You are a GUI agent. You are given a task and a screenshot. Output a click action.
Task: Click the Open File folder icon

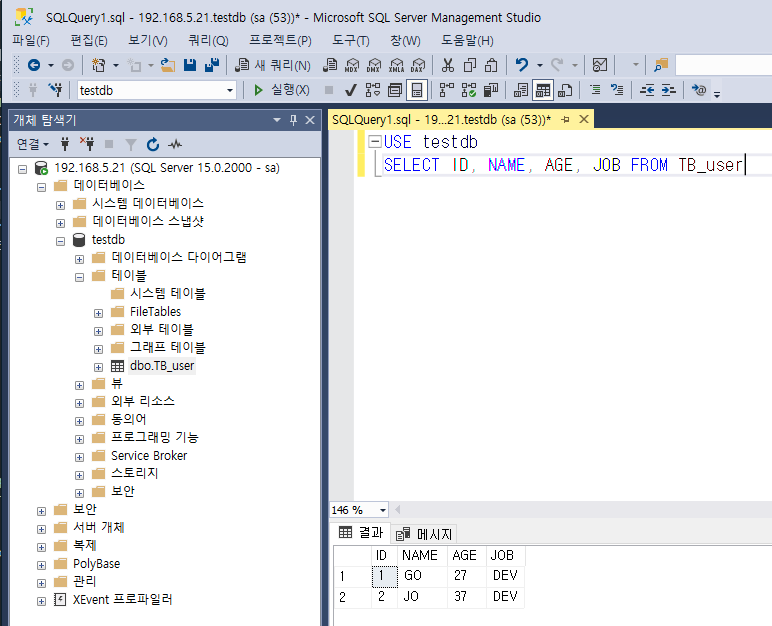(168, 65)
